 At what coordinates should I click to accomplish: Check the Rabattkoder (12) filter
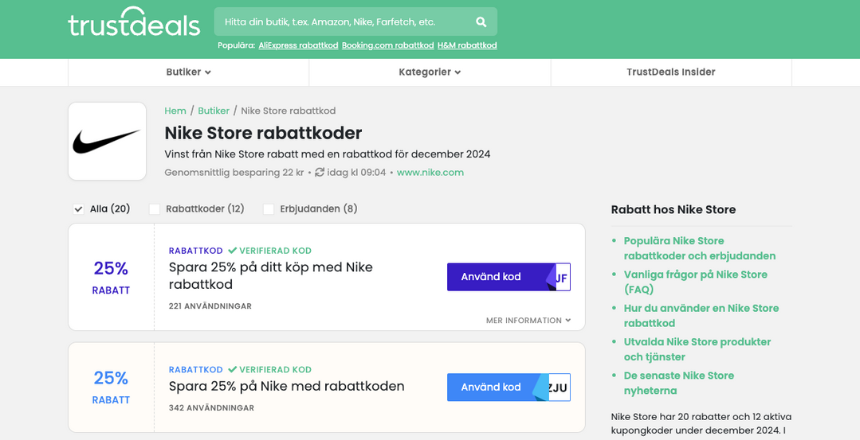tap(155, 209)
